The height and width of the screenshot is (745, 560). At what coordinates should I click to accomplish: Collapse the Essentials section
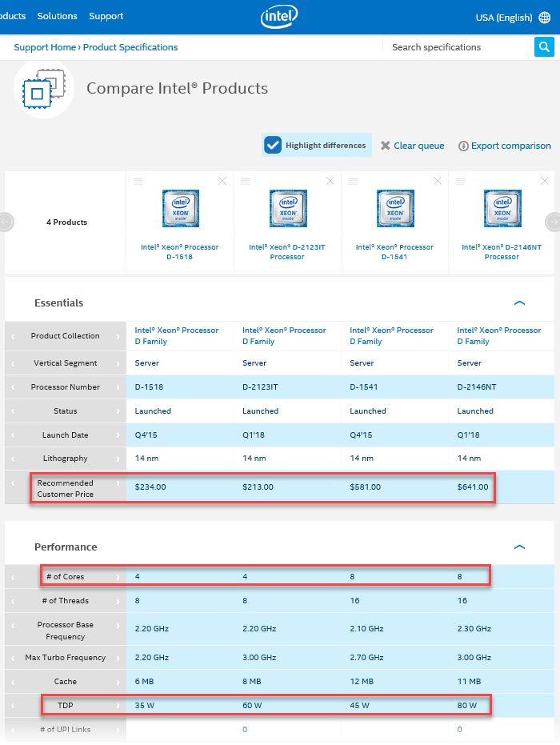coord(520,302)
